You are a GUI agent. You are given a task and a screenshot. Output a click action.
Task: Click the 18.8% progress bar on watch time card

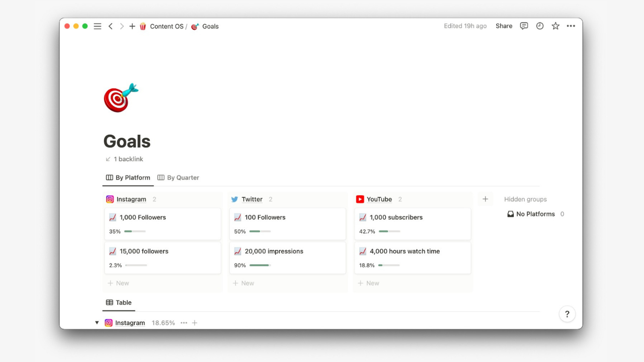coord(389,265)
